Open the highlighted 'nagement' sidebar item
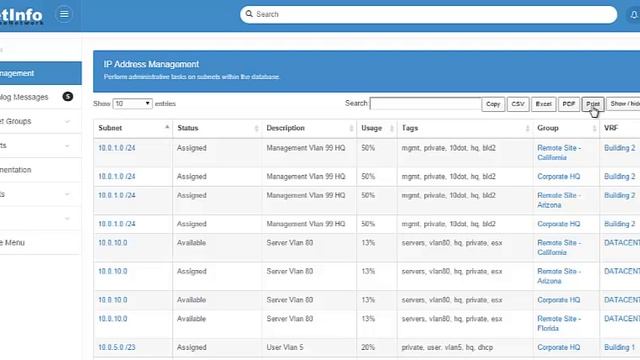 (41, 73)
